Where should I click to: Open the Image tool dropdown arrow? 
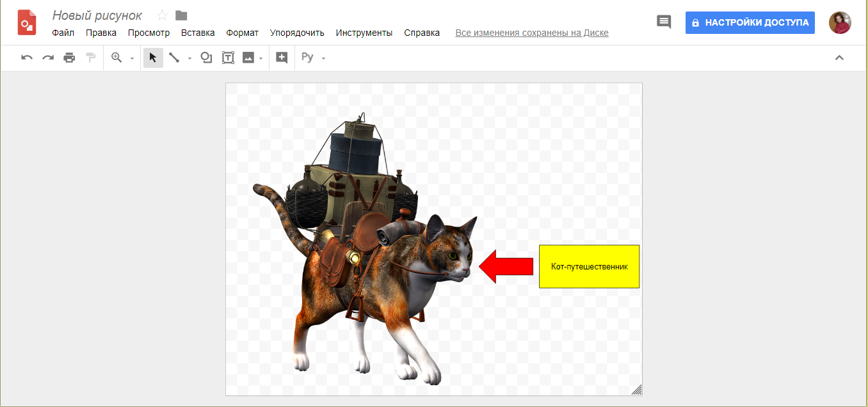point(261,59)
